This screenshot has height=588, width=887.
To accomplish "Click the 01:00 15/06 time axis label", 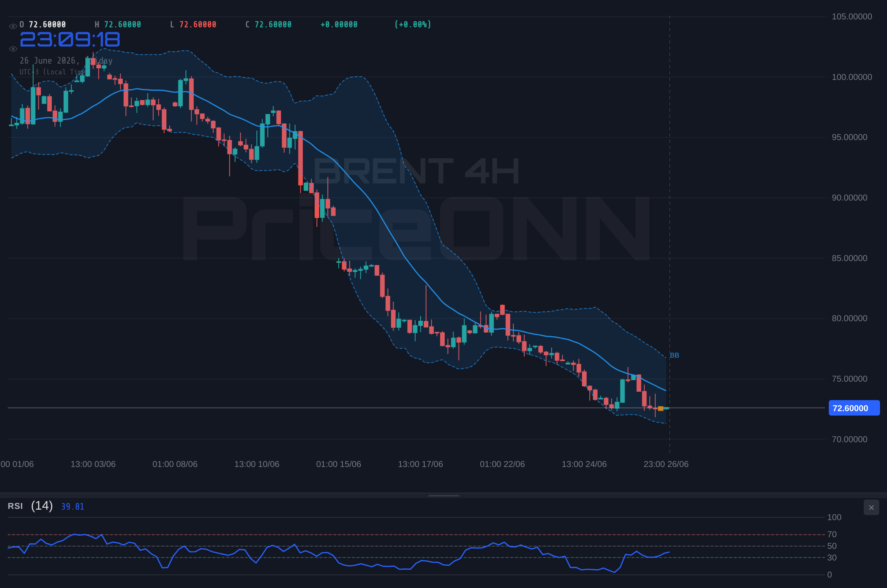I will 339,464.
